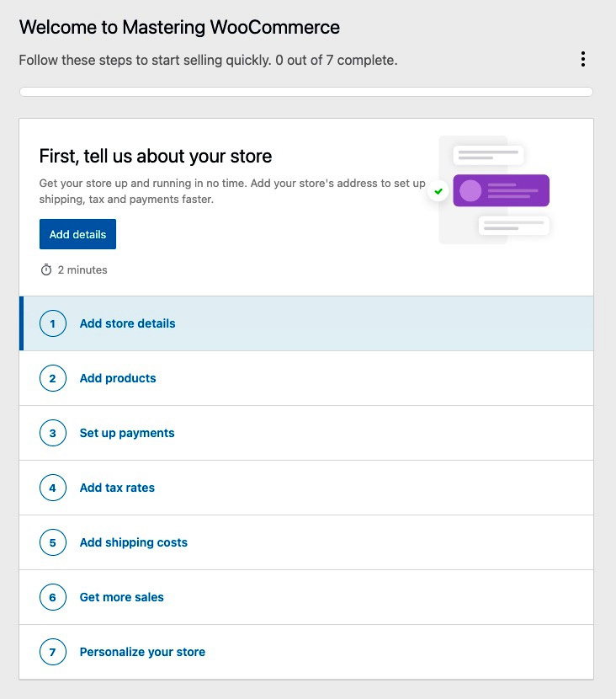
Task: Open the three-dot options menu
Action: point(582,59)
